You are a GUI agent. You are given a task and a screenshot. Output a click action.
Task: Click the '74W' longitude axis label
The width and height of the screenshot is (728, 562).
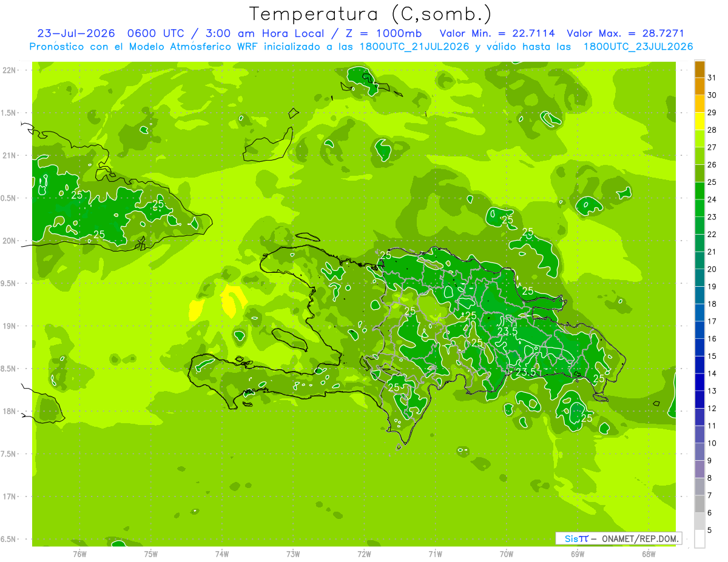click(x=222, y=554)
